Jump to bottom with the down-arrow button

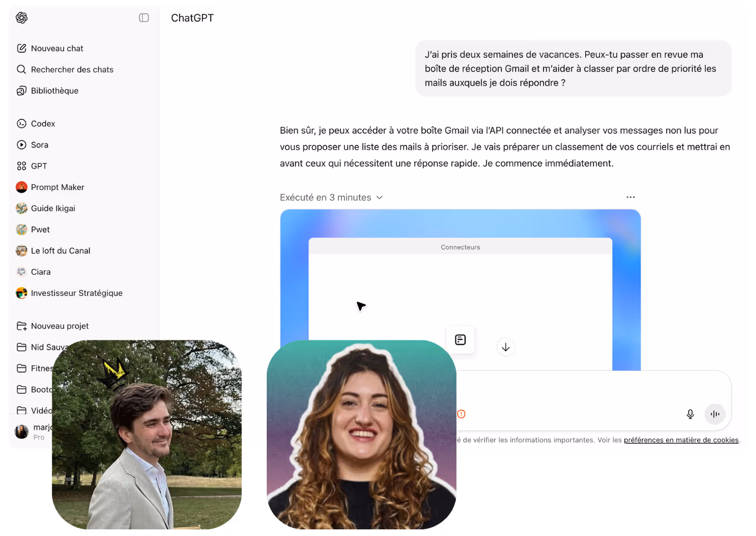(x=505, y=348)
